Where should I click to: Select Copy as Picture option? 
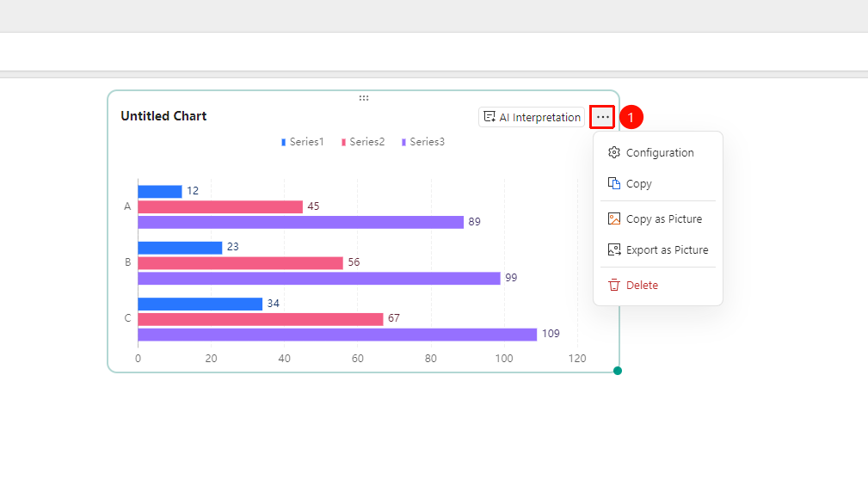(x=657, y=219)
